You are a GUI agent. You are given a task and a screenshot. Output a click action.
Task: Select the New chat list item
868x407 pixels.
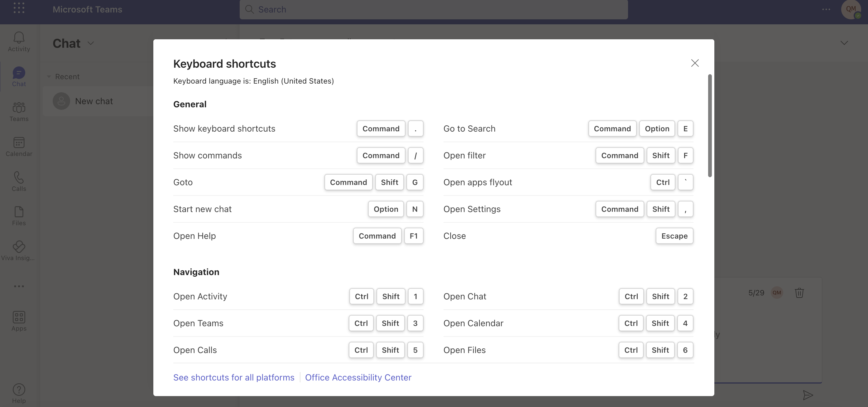[98, 101]
